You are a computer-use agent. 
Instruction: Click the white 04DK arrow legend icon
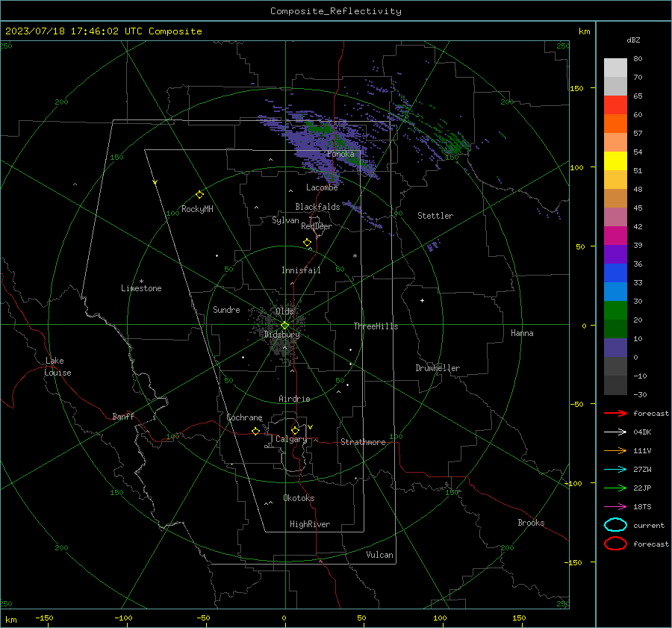click(615, 432)
